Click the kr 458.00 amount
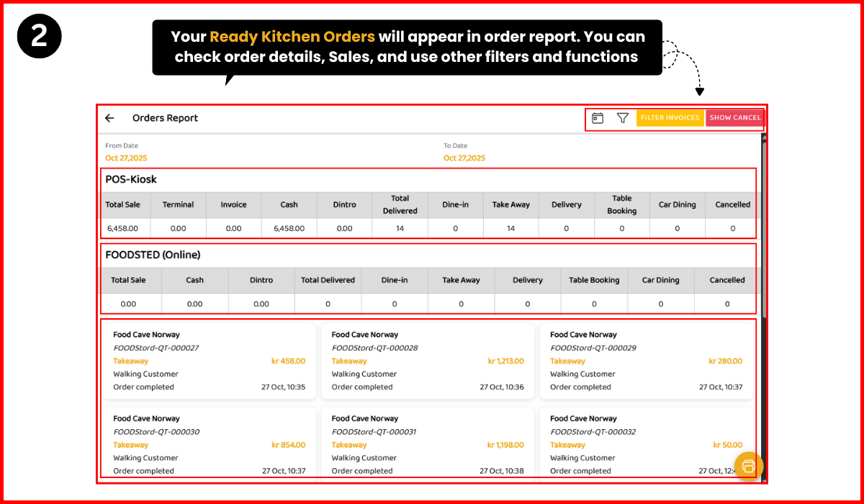864x504 pixels. pos(288,361)
